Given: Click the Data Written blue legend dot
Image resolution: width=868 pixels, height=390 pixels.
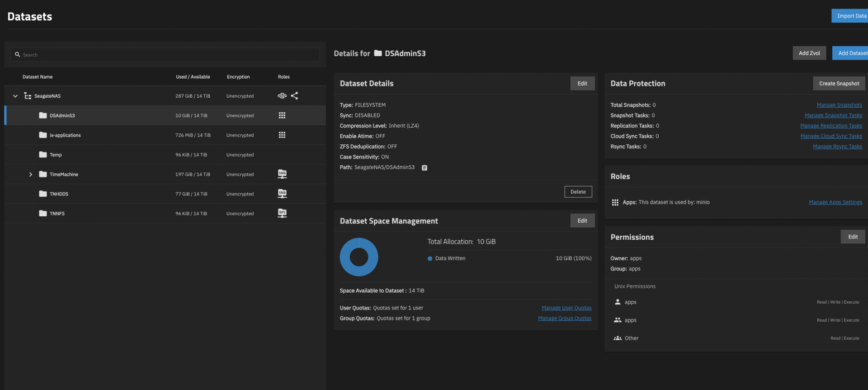Looking at the screenshot, I should click(430, 259).
